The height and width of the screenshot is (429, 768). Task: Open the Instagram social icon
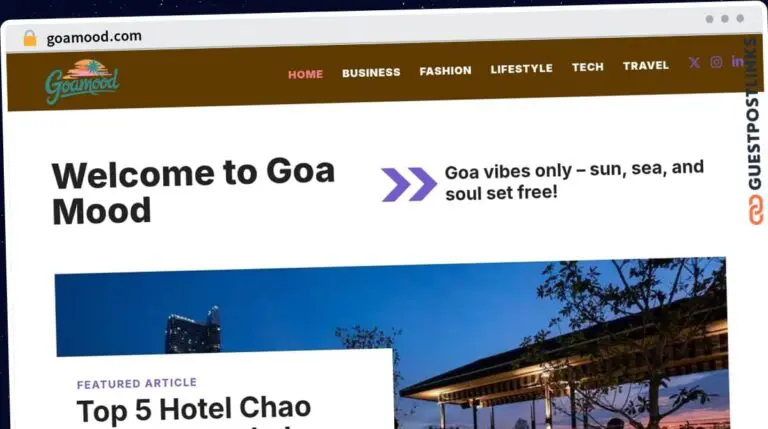(716, 62)
